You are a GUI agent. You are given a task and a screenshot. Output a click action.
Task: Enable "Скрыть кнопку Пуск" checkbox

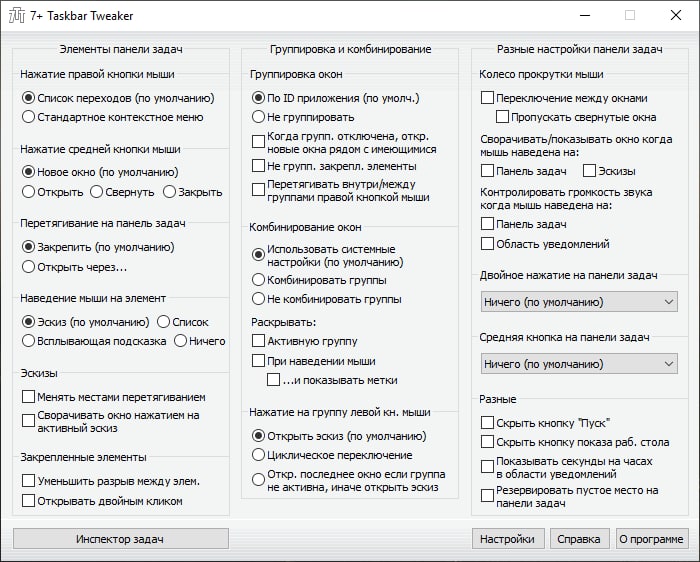[x=488, y=422]
